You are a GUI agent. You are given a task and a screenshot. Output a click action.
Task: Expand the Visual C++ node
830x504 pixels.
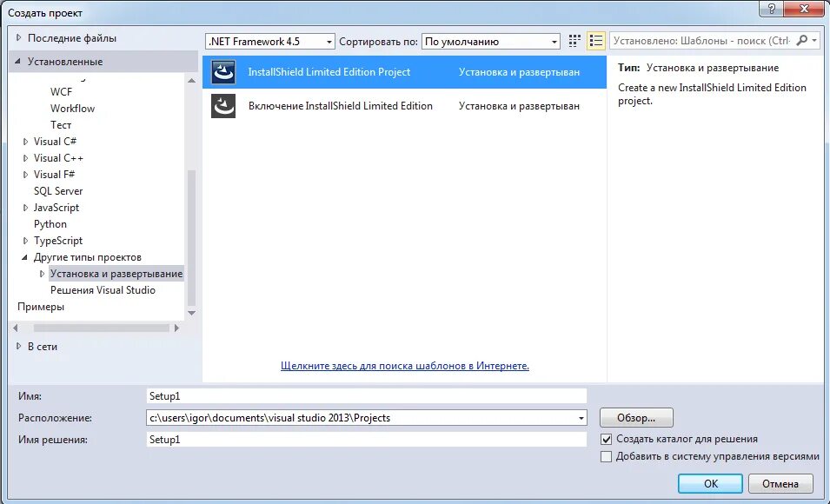(x=25, y=158)
